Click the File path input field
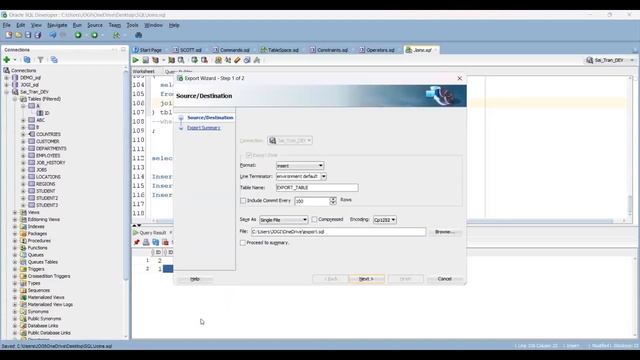Image resolution: width=640 pixels, height=360 pixels. tap(338, 232)
